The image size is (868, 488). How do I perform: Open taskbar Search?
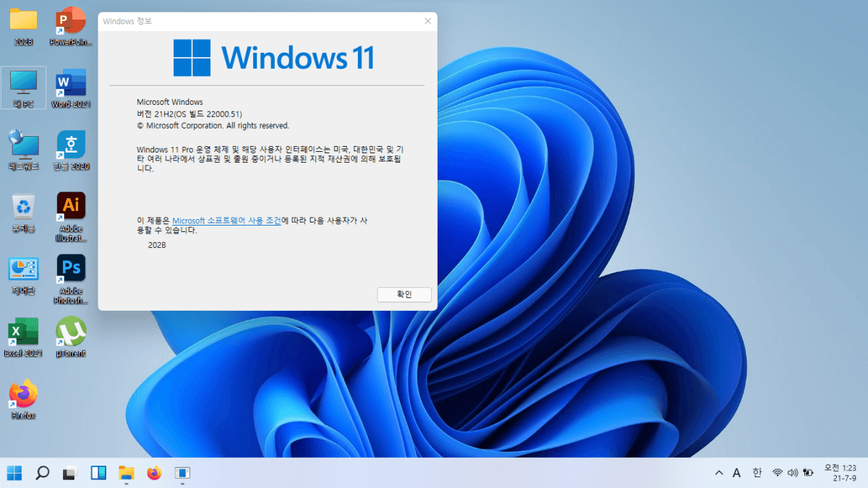tap(43, 473)
